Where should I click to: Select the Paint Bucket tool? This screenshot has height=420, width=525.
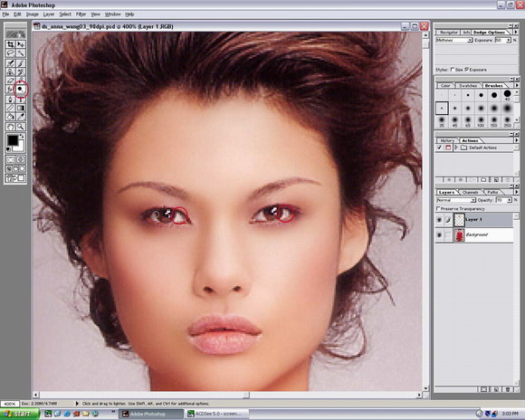tap(11, 117)
